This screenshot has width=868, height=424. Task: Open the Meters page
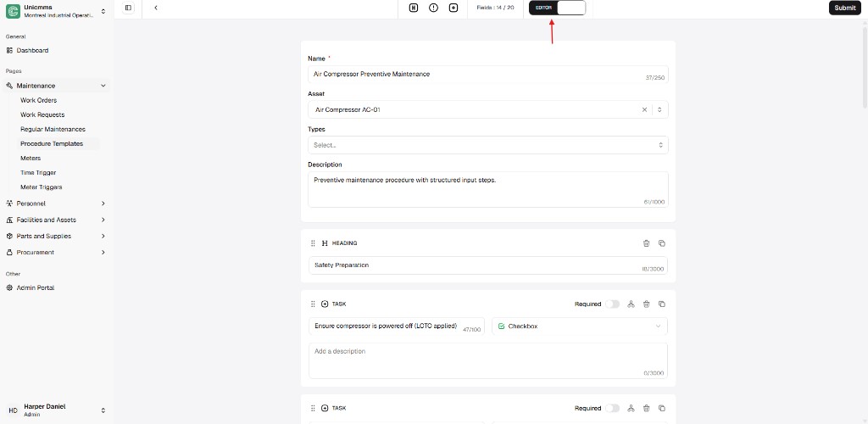pos(31,158)
